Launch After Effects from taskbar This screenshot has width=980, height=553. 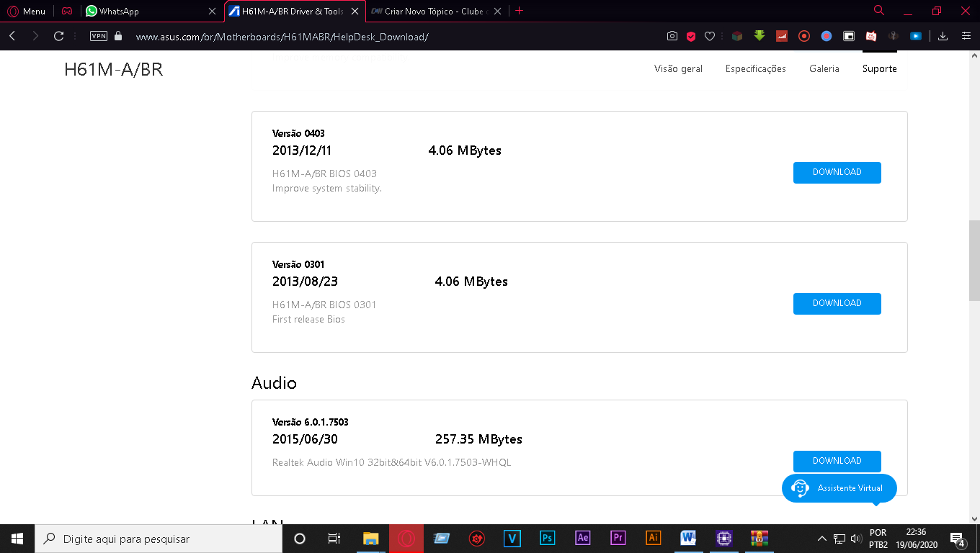pyautogui.click(x=583, y=539)
